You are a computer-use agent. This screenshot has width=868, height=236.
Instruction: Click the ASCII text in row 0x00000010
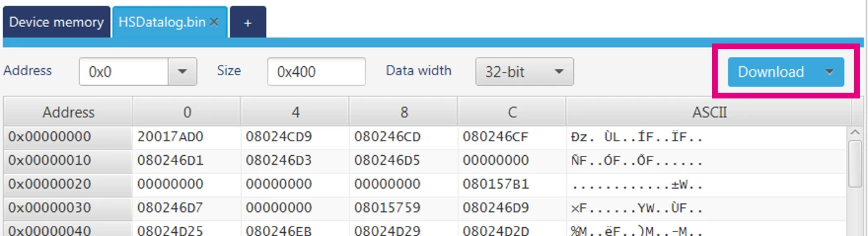click(x=636, y=161)
